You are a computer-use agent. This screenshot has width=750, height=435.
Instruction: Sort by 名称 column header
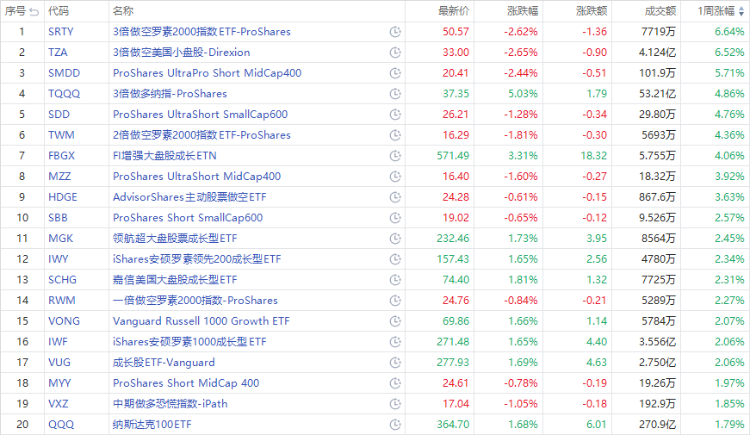[123, 11]
